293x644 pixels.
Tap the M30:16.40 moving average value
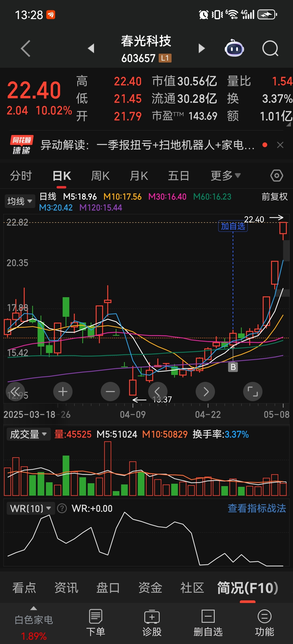click(167, 197)
